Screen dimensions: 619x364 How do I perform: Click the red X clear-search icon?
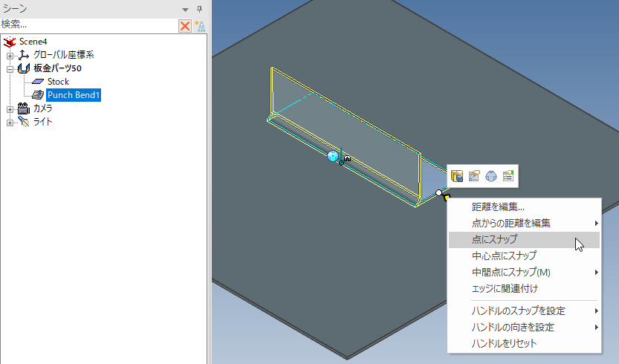pos(185,25)
